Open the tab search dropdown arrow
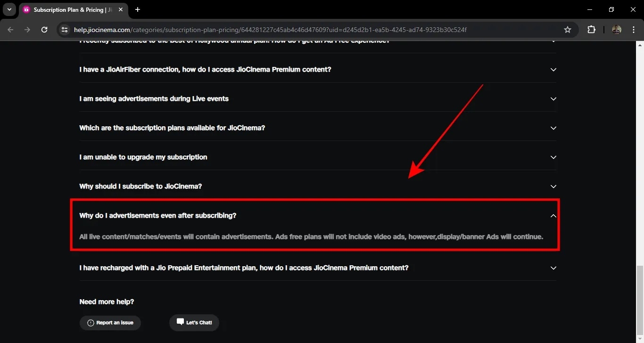Image resolution: width=644 pixels, height=343 pixels. point(9,9)
